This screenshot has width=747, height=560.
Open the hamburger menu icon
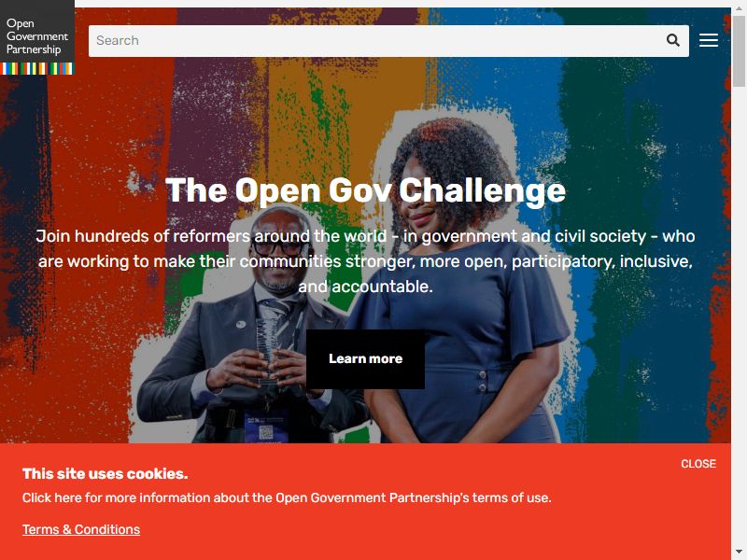[x=709, y=40]
